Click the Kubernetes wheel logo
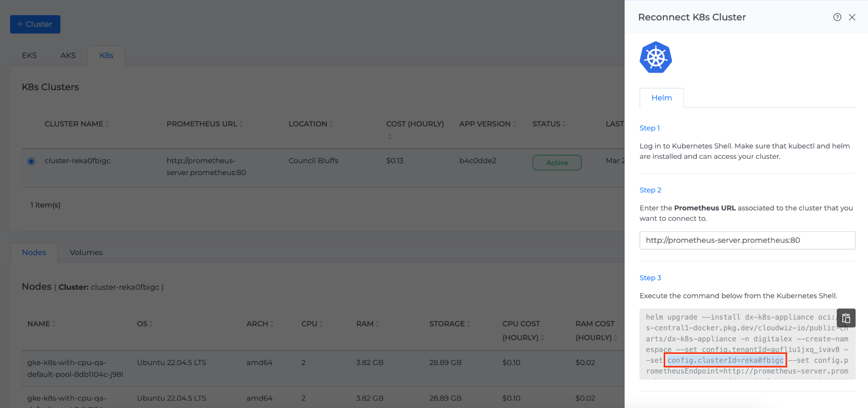The image size is (868, 408). 655,57
